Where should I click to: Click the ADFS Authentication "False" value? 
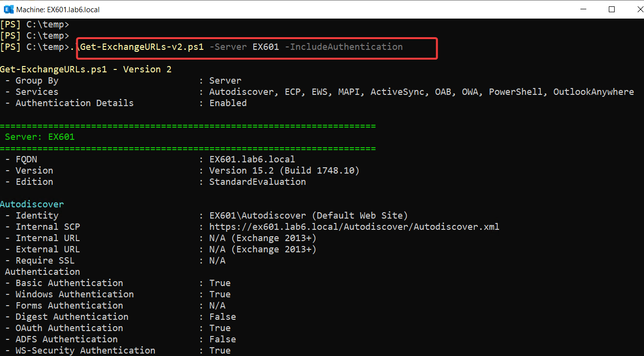(222, 339)
